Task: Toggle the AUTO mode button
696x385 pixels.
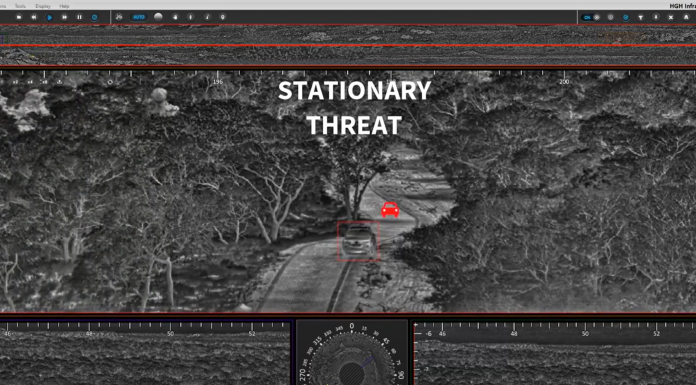Action: point(138,17)
